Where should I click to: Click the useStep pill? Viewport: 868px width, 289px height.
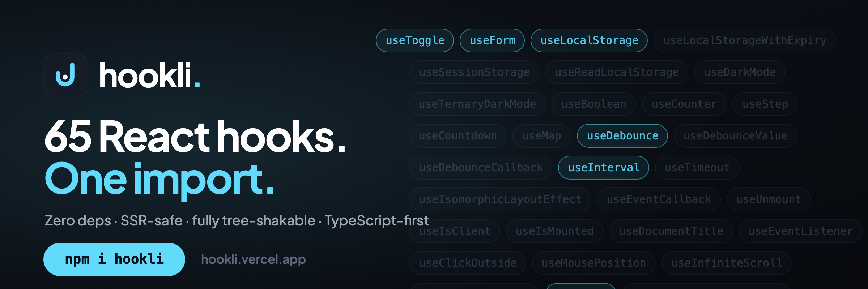pos(765,104)
